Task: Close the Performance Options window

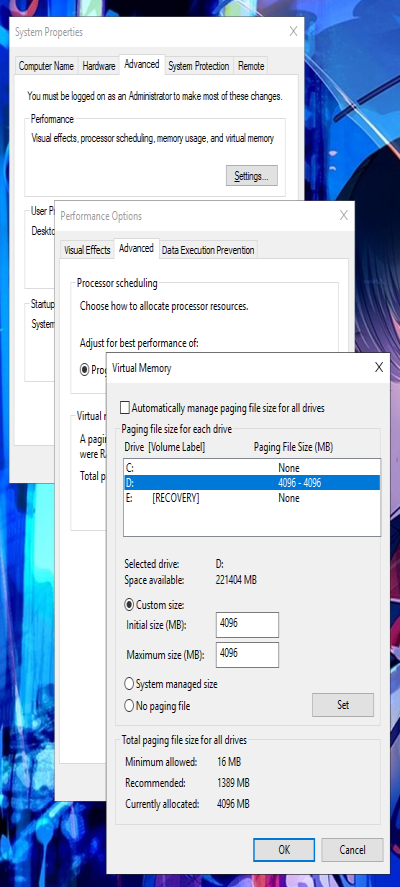Action: (x=343, y=215)
